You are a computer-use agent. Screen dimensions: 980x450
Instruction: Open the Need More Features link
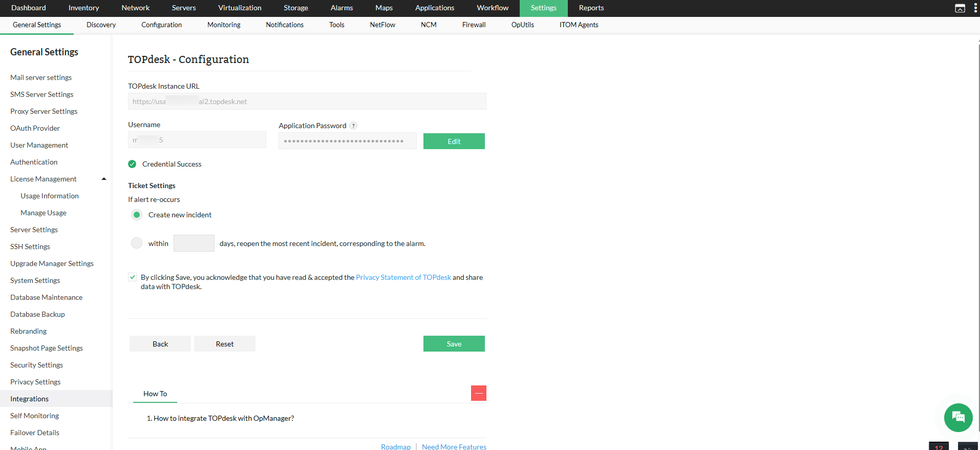tap(454, 446)
